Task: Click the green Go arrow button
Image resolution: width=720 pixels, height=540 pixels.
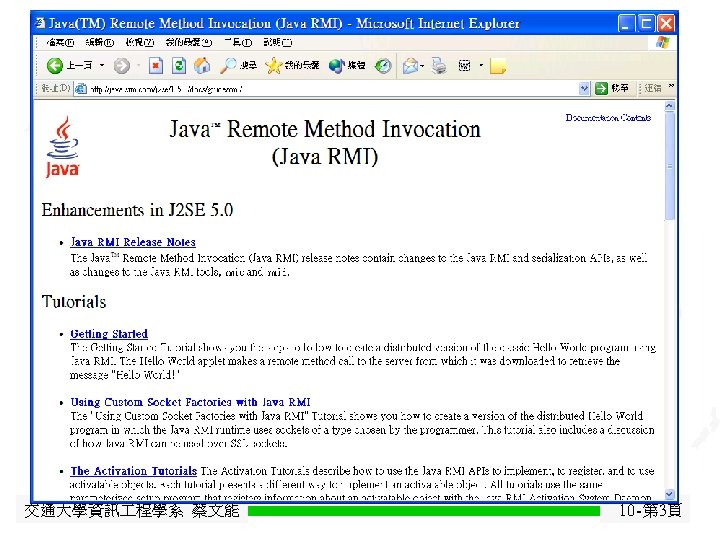Action: [x=601, y=88]
